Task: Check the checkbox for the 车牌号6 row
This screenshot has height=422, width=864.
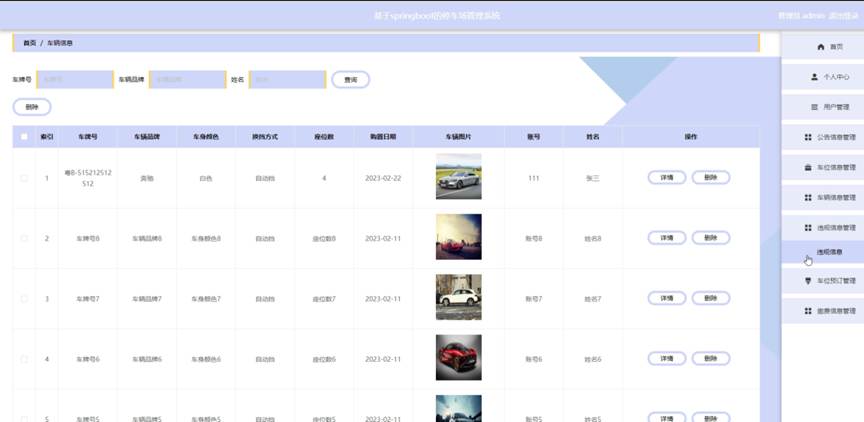Action: [x=24, y=359]
